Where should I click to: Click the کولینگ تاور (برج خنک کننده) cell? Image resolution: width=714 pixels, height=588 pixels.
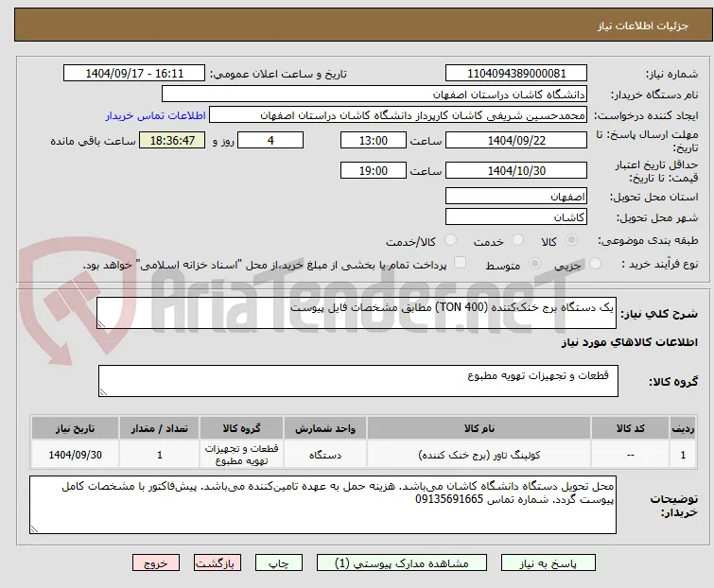479,455
